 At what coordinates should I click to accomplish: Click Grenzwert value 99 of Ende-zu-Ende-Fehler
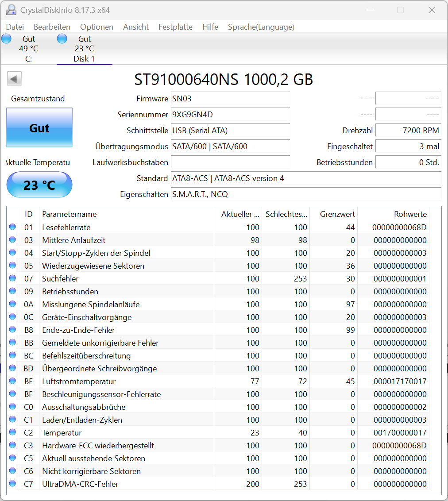click(351, 330)
